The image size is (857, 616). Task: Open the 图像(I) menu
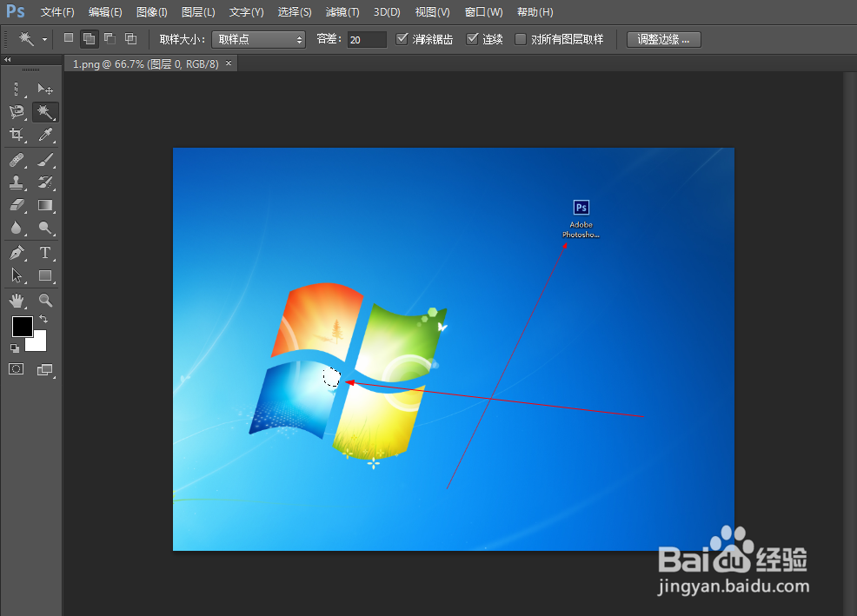point(152,12)
